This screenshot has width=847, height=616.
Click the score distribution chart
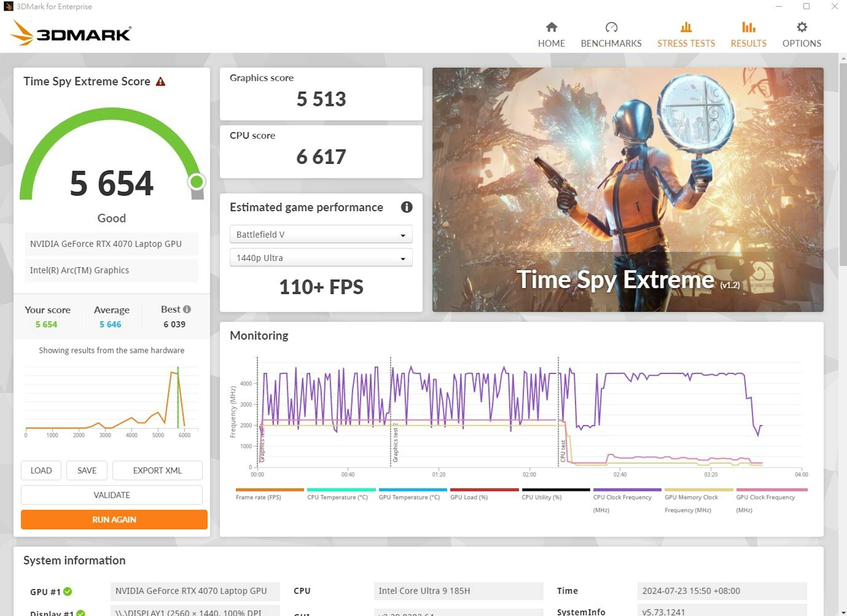(x=111, y=401)
